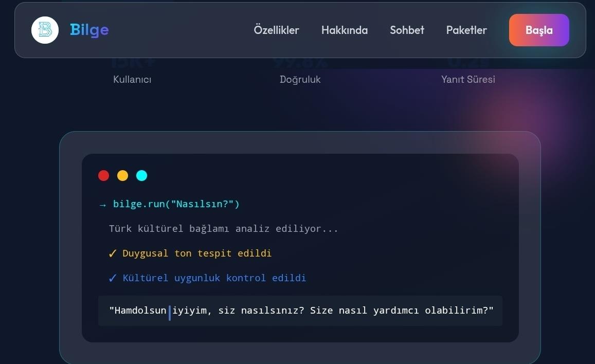This screenshot has width=595, height=364.
Task: Click checkmark beside 'Kültürel uygunluk kontrol edildi'
Action: pos(112,278)
